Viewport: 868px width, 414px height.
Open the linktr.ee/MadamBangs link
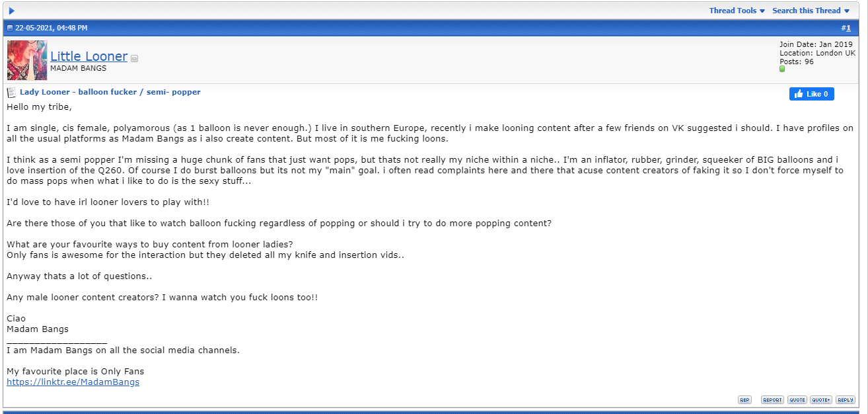(73, 382)
